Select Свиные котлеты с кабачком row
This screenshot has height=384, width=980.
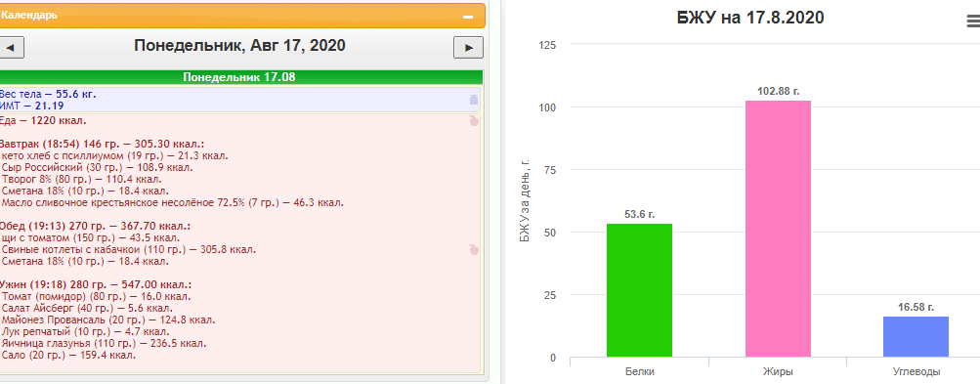(x=129, y=249)
